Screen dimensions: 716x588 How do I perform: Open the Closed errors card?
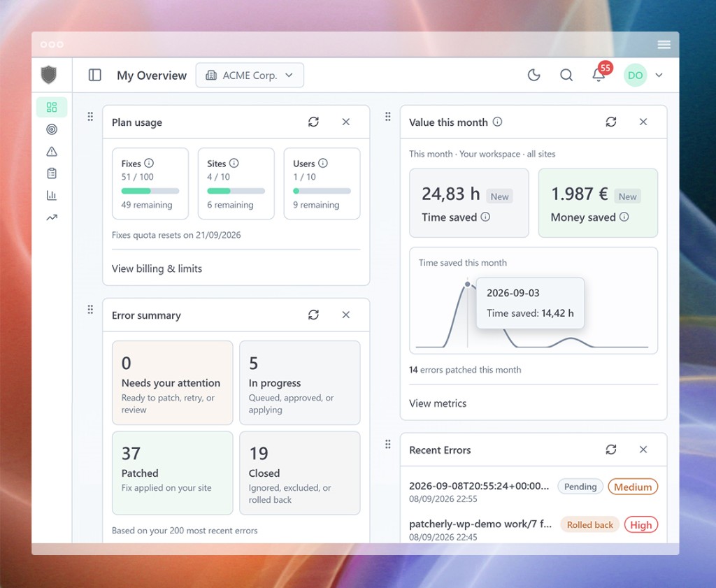pos(299,473)
